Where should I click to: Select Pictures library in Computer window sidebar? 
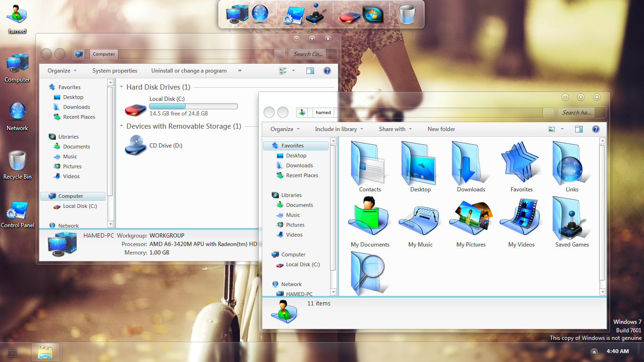72,166
